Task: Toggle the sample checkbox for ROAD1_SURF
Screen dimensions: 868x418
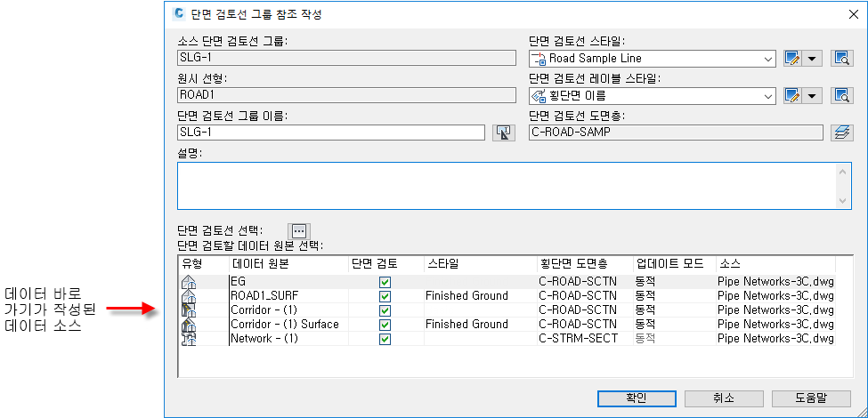Action: tap(385, 296)
